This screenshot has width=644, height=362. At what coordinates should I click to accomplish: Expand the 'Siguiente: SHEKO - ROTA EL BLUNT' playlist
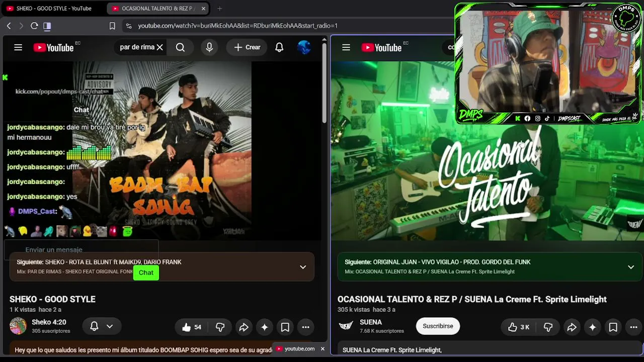tap(303, 267)
